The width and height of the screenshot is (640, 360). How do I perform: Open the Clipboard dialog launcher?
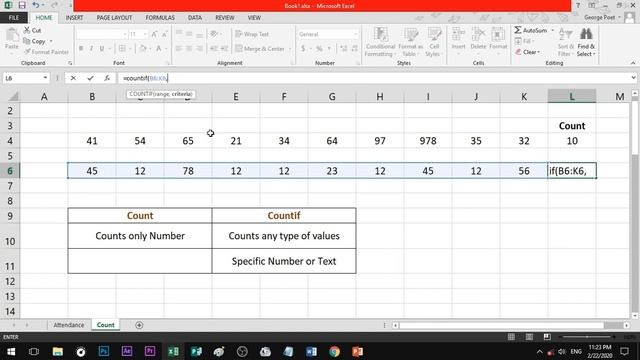(x=70, y=63)
